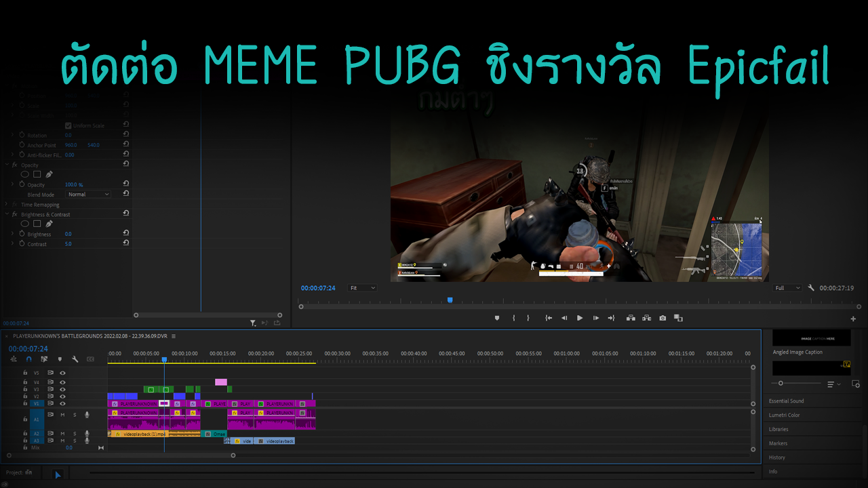The width and height of the screenshot is (868, 488).
Task: Click the Go to Out point button
Action: [x=612, y=318]
